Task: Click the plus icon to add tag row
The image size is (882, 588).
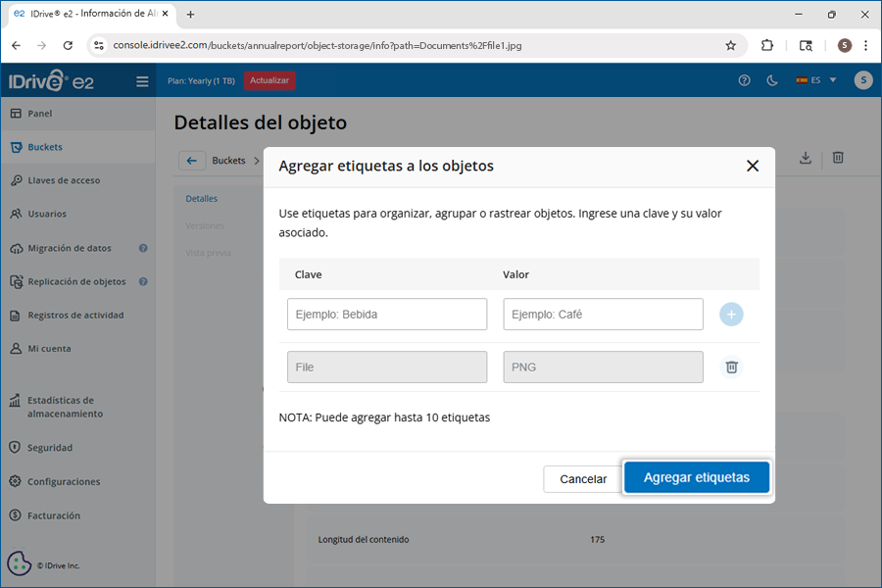Action: click(731, 315)
